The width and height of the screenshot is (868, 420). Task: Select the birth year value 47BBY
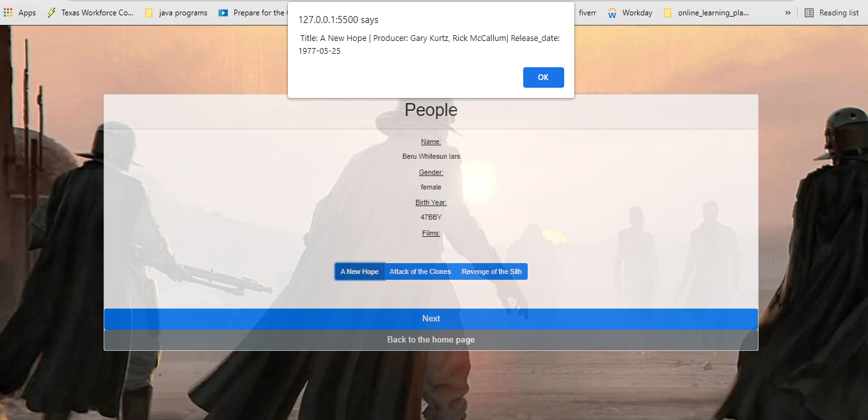[x=431, y=218]
